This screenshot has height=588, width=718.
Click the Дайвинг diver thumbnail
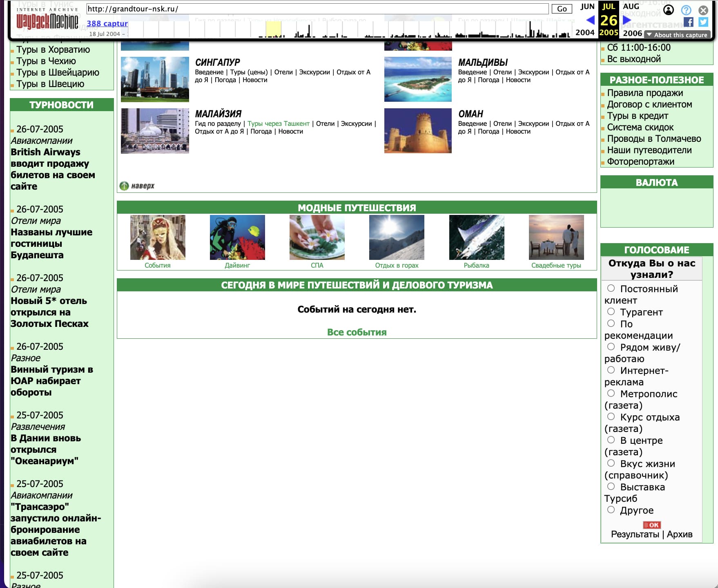pyautogui.click(x=237, y=237)
